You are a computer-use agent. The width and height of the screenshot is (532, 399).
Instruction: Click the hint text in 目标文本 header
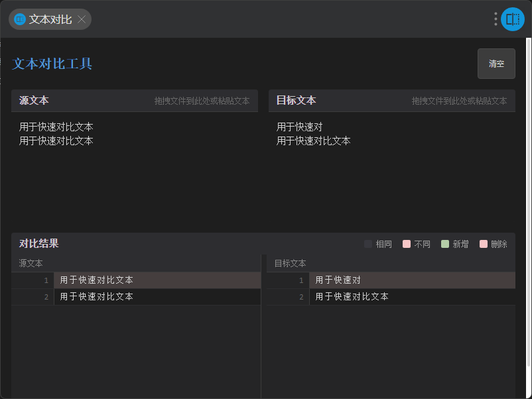click(x=460, y=101)
